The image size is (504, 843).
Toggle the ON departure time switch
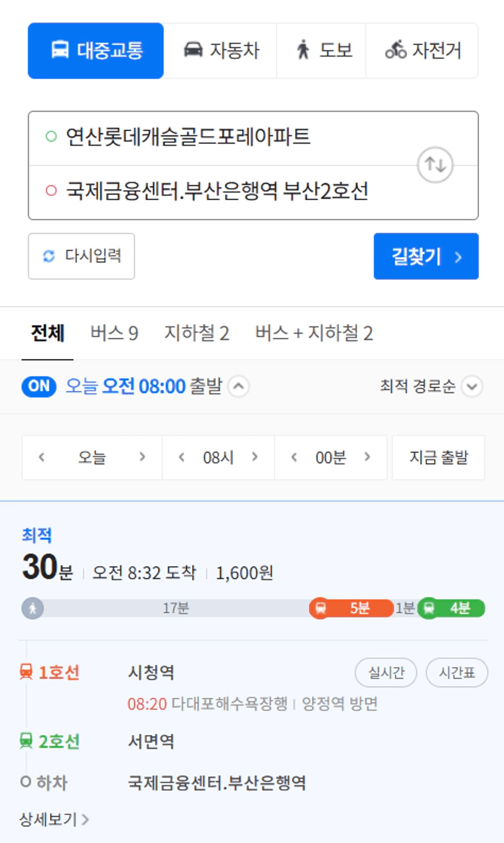39,387
